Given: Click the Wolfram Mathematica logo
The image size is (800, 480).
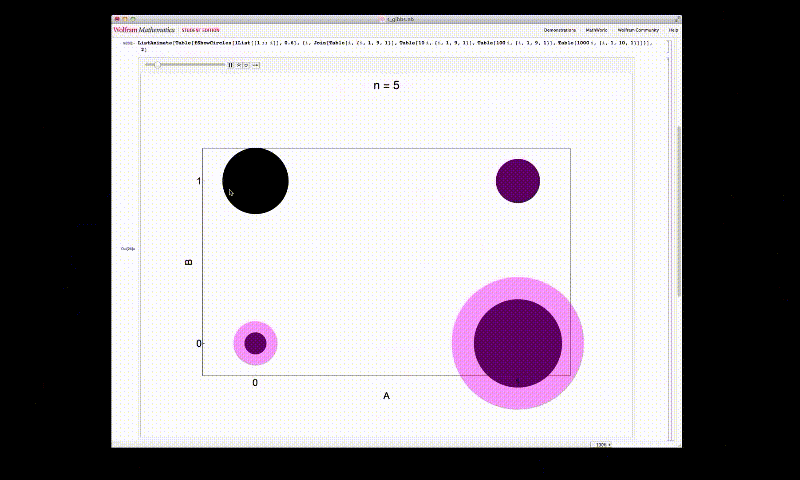Looking at the screenshot, I should click(144, 30).
